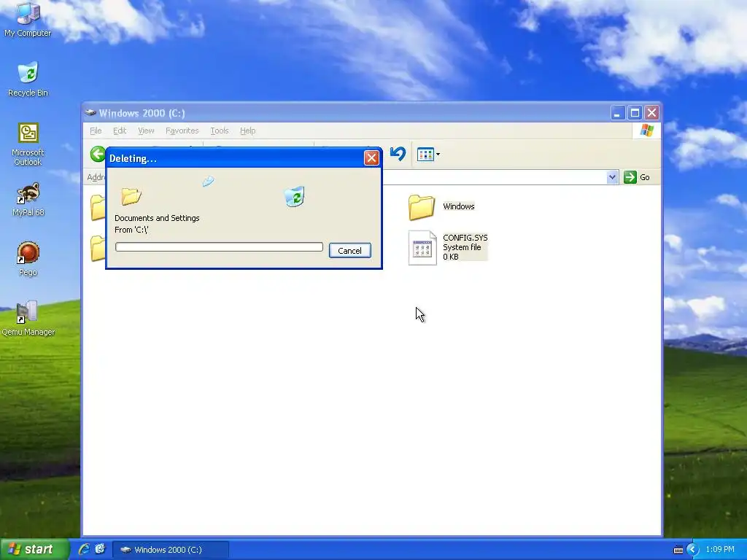747x560 pixels.
Task: Maximize the Windows 2000 (C:) window
Action: click(635, 113)
